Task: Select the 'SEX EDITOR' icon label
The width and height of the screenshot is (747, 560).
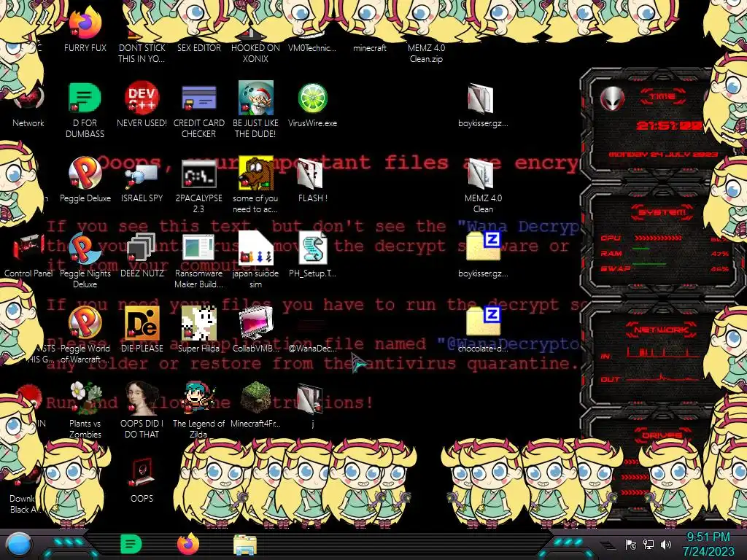Action: point(198,47)
